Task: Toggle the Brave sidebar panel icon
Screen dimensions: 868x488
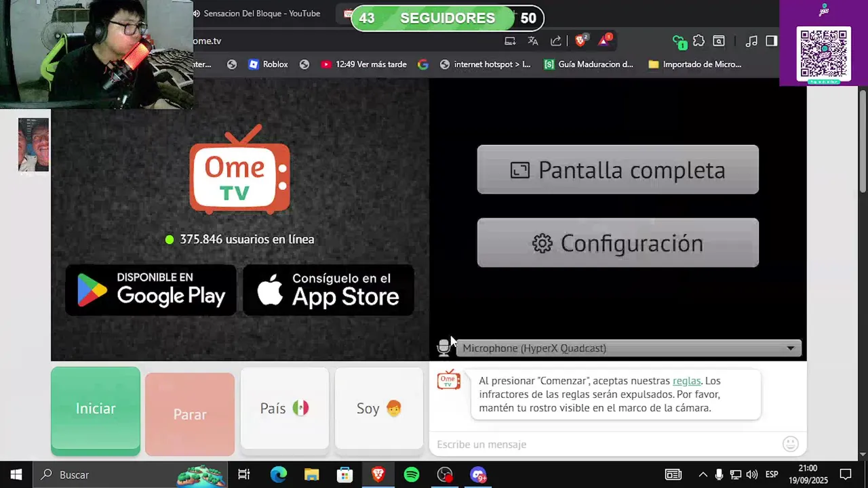Action: click(771, 41)
